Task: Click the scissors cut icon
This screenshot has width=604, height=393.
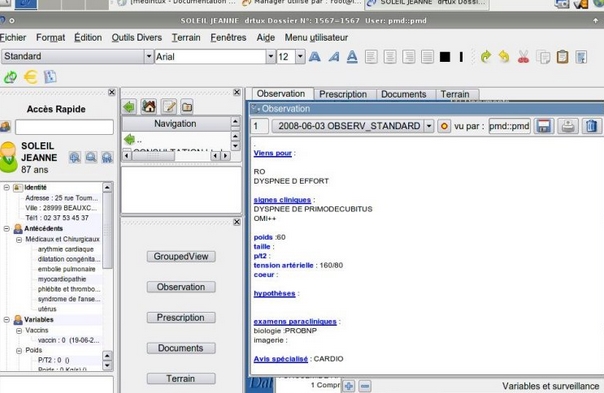Action: tap(523, 57)
